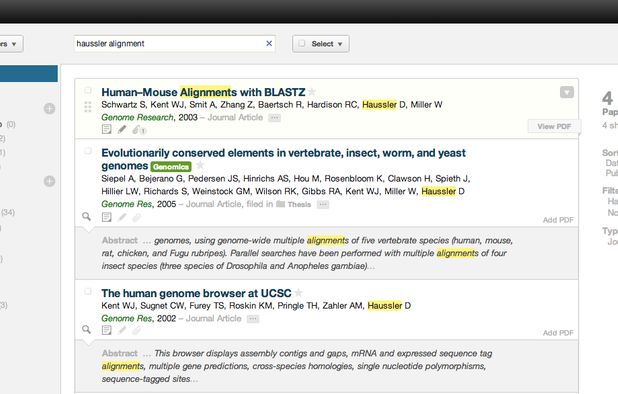
Task: Open the Select dropdown button
Action: [321, 44]
